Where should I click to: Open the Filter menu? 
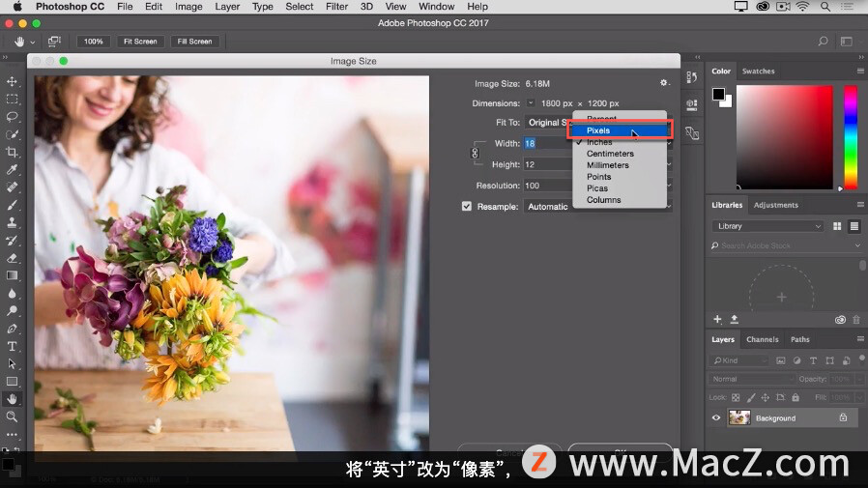336,7
